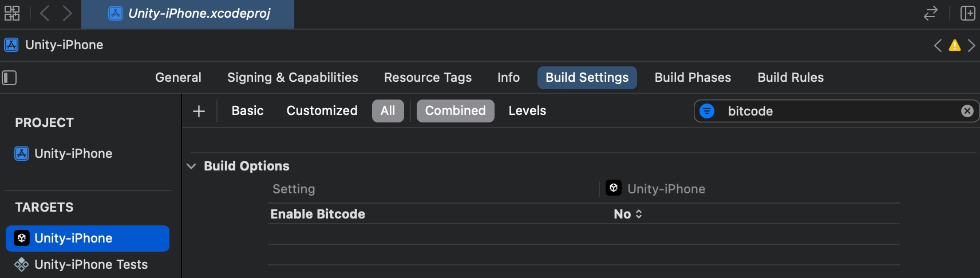Switch to Levels view

[x=527, y=111]
